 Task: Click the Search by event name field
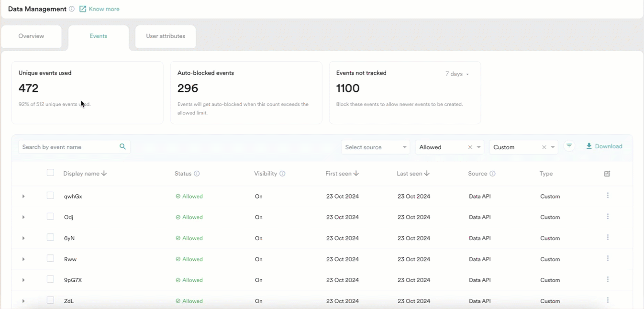74,147
